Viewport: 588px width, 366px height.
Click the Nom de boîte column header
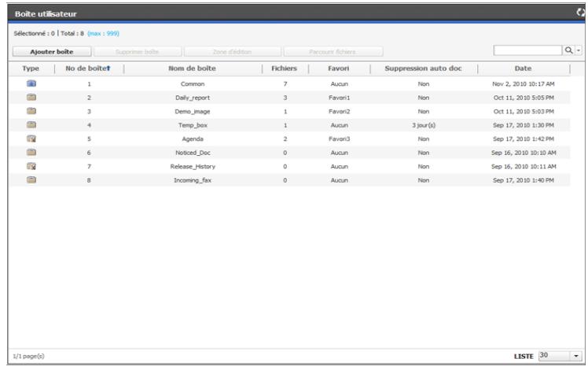pyautogui.click(x=193, y=68)
